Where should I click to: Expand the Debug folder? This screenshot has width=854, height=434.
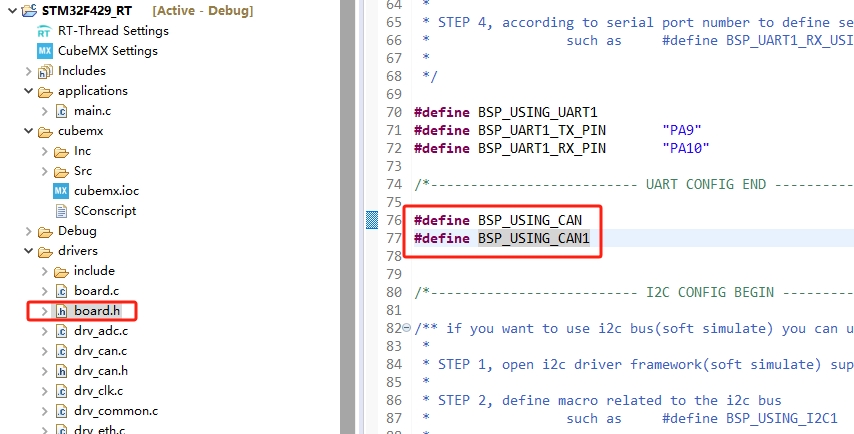pyautogui.click(x=28, y=231)
